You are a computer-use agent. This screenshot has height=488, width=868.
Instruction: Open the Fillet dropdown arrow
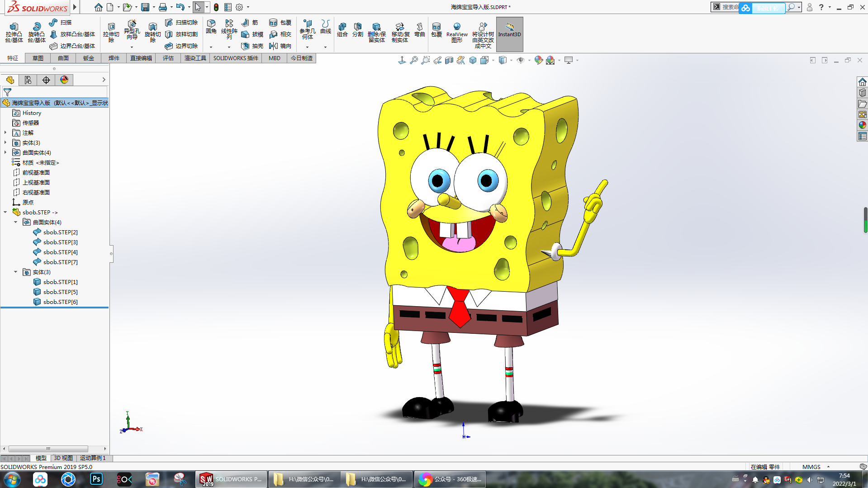pyautogui.click(x=211, y=47)
